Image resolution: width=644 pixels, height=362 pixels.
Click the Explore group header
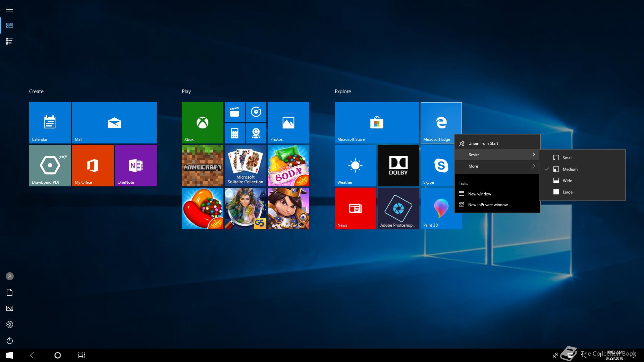click(343, 92)
